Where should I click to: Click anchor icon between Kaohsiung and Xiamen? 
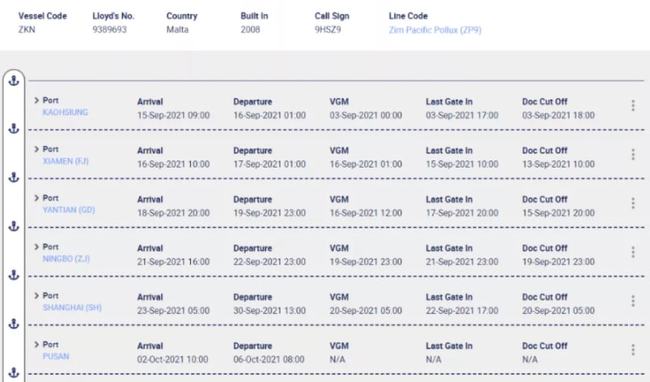pyautogui.click(x=14, y=129)
